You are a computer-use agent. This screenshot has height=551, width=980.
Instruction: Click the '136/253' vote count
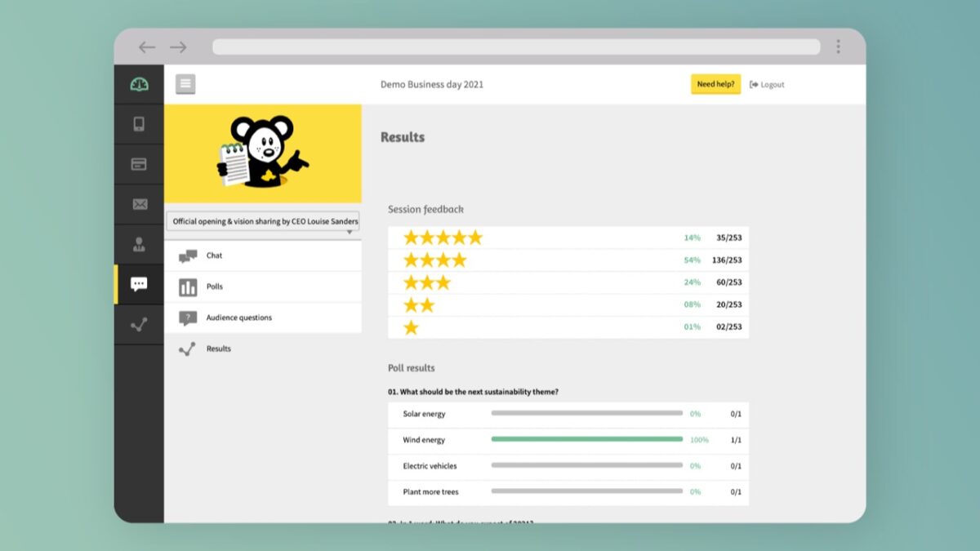pos(727,260)
